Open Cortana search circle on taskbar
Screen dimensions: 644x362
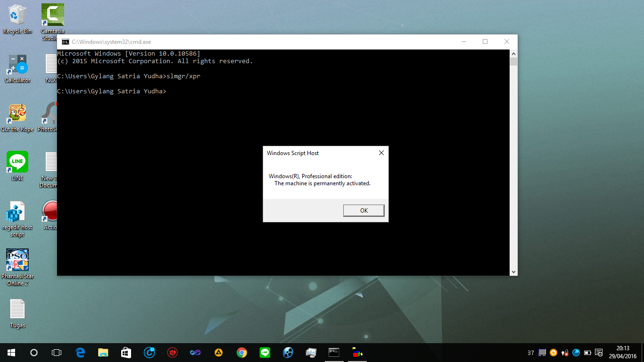point(33,353)
